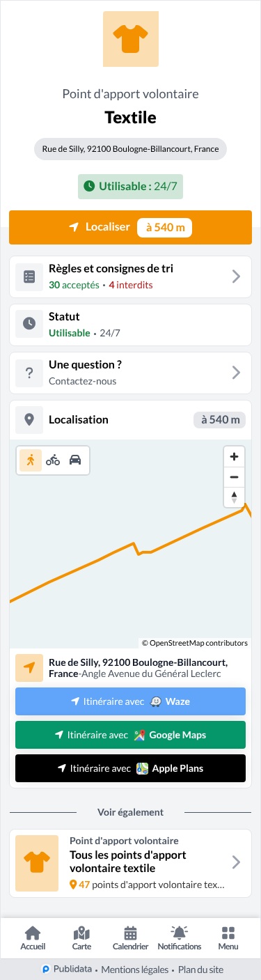Start itinerary with Waze

(x=130, y=701)
